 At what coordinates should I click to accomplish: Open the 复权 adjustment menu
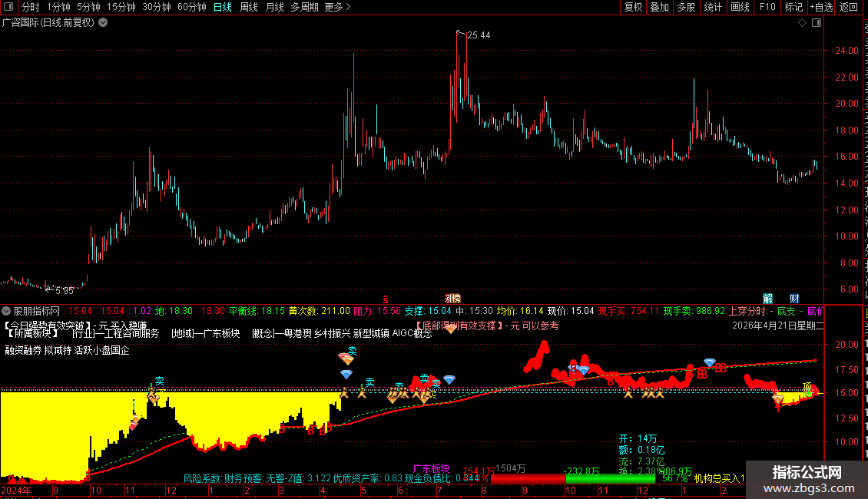pos(633,7)
